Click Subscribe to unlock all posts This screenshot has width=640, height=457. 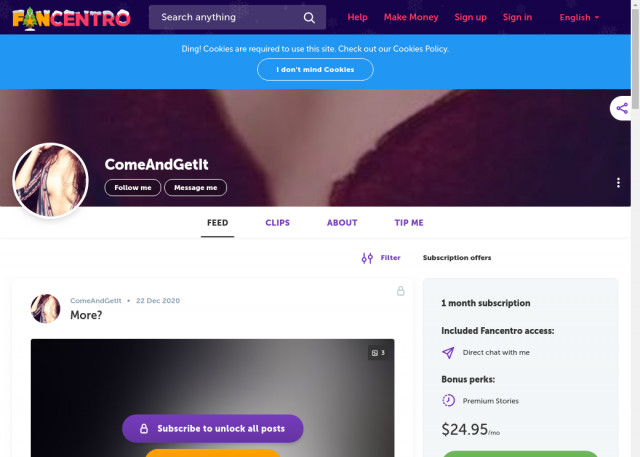coord(213,428)
